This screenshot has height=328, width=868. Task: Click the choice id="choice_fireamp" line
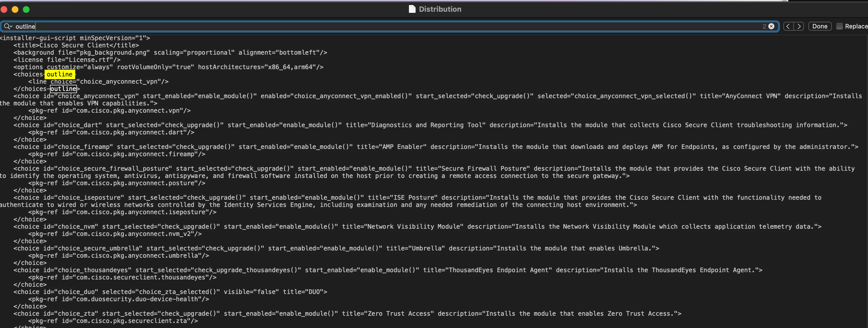[x=436, y=147]
